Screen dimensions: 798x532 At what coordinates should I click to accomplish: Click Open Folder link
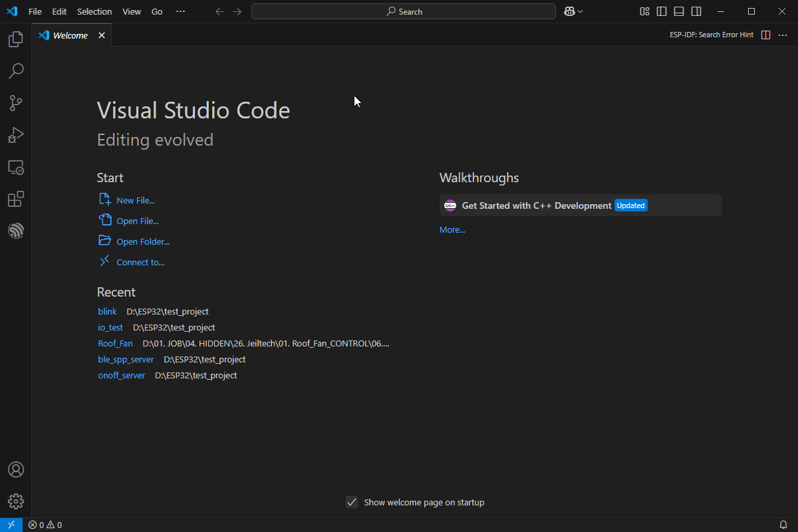pos(143,241)
